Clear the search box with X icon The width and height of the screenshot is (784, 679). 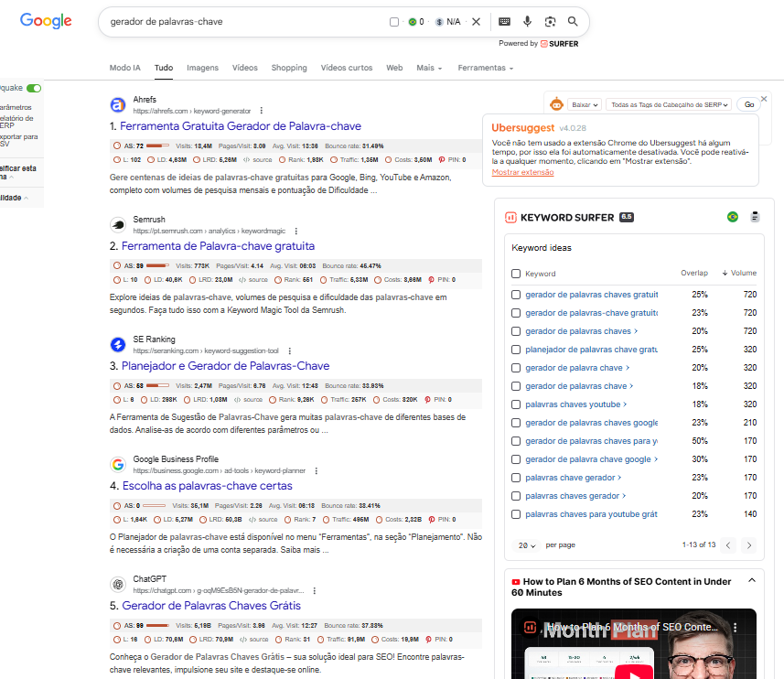click(x=476, y=22)
